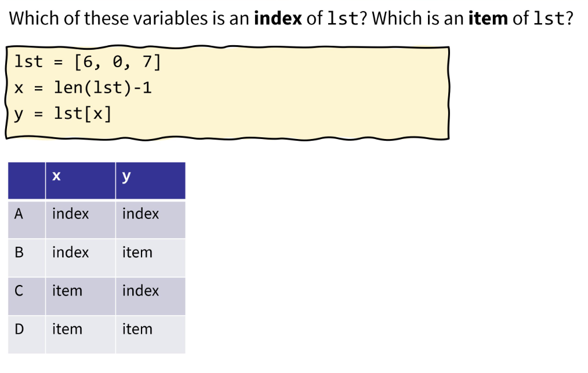This screenshot has height=373, width=588.
Task: Click the bold word "item" in the question
Action: 487,19
